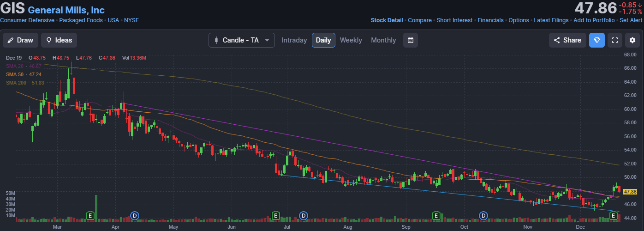Screen dimensions: 644x231
Task: Click the General Mills, Inc company name
Action: 66,10
